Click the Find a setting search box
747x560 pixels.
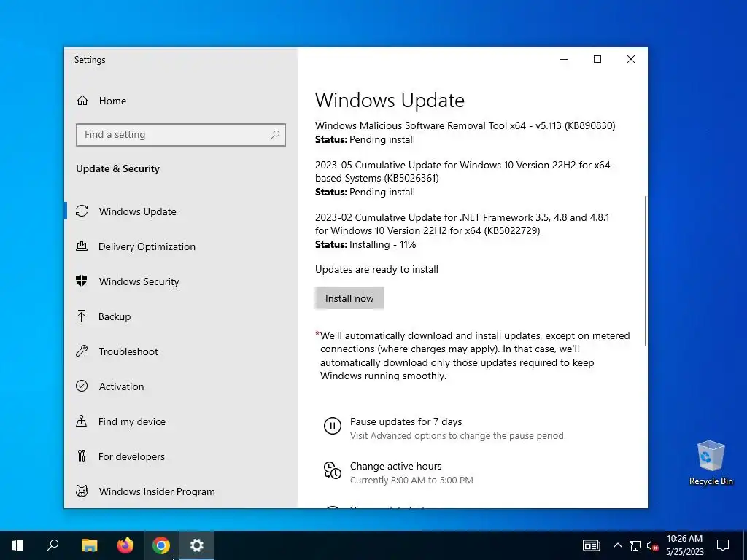[x=181, y=135]
